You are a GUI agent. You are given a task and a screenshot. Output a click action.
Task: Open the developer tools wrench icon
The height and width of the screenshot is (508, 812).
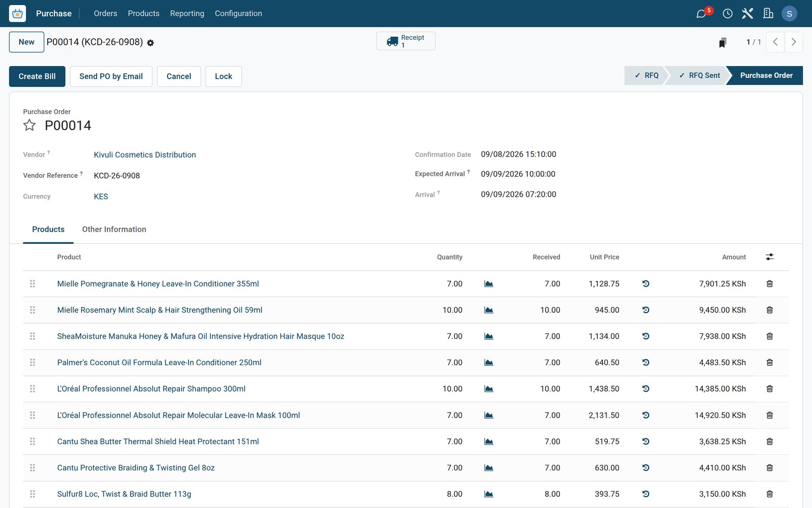pos(748,14)
